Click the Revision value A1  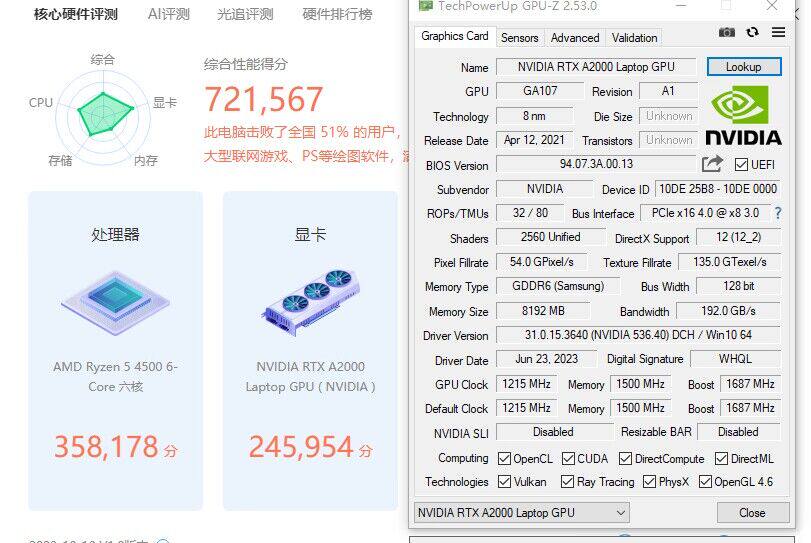tap(668, 91)
